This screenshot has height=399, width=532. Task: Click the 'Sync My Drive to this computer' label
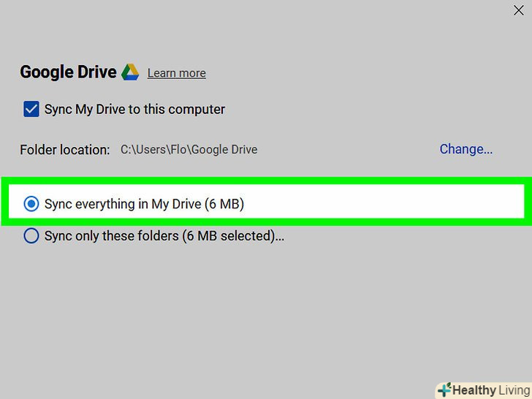coord(134,110)
